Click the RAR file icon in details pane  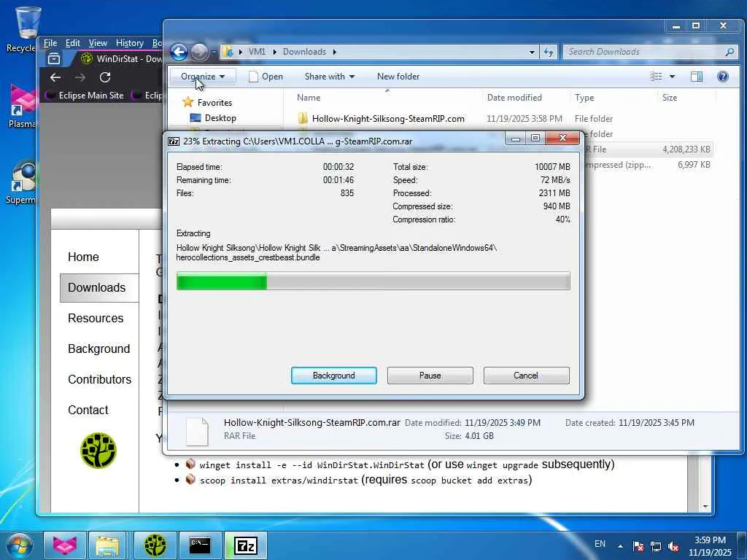click(197, 431)
